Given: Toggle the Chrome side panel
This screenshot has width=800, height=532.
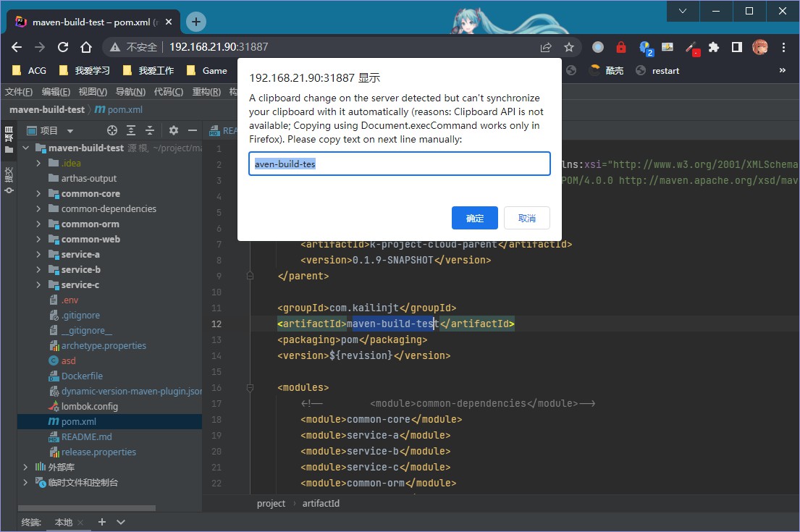Looking at the screenshot, I should coord(736,47).
